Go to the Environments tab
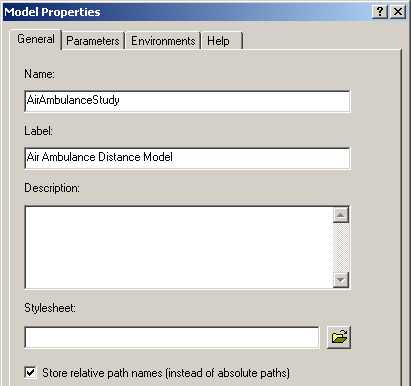The width and height of the screenshot is (411, 386). [163, 41]
